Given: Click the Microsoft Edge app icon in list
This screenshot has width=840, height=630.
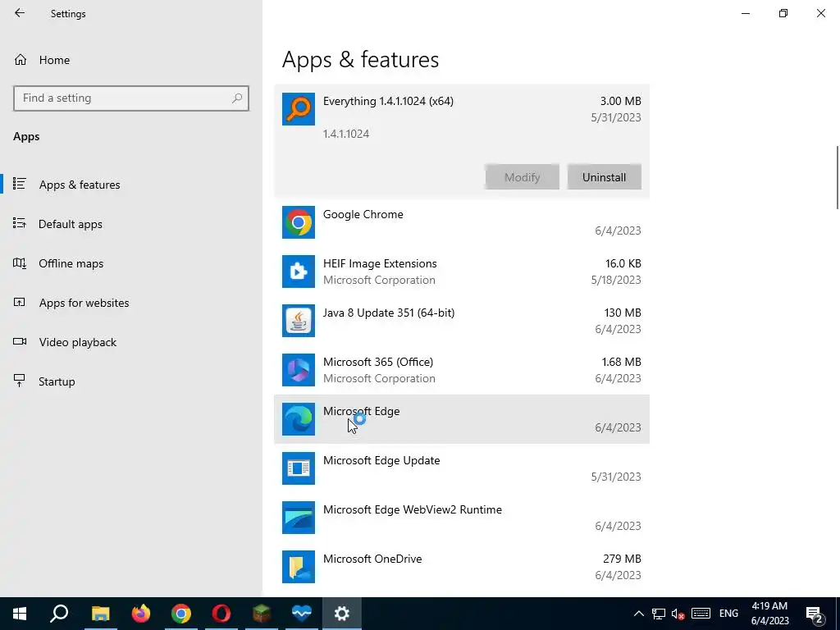Looking at the screenshot, I should [299, 419].
